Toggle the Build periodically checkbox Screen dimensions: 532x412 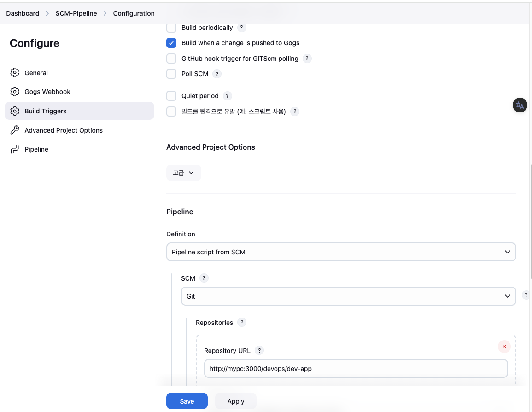[171, 28]
